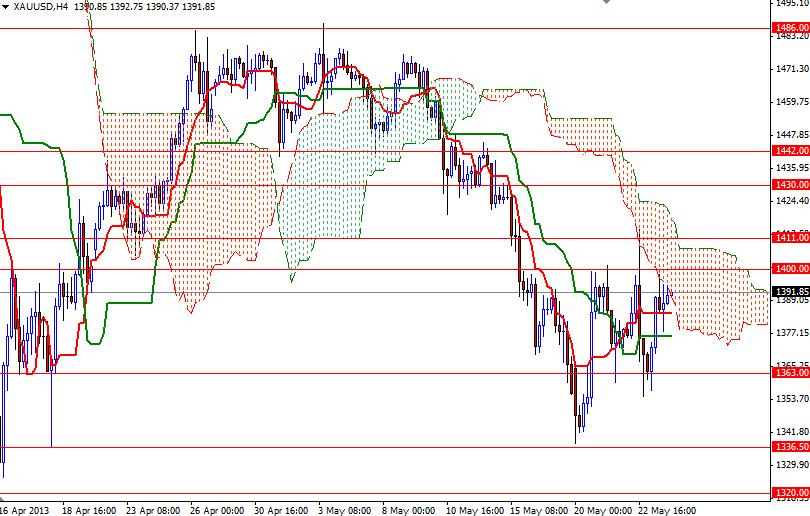
Task: Select the 1430.00 horizontal line label
Action: point(791,185)
